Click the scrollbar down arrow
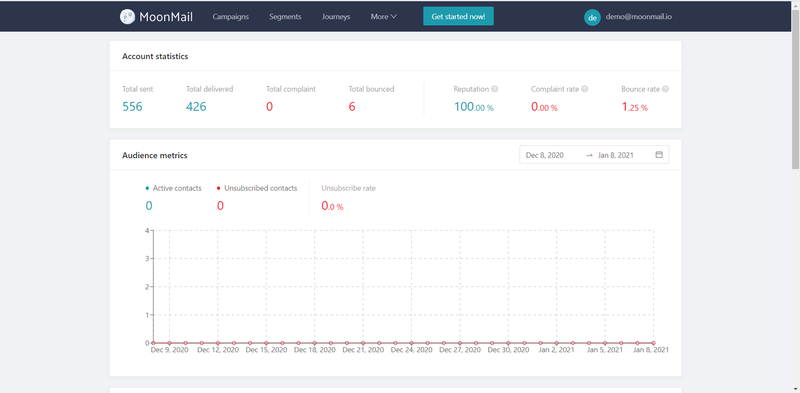This screenshot has height=393, width=800. 795,388
